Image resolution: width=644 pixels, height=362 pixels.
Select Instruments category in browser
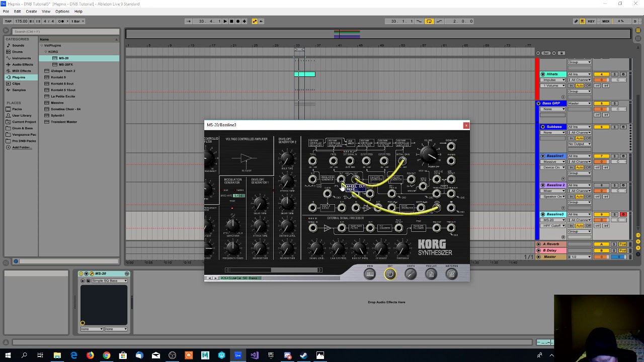[x=21, y=58]
